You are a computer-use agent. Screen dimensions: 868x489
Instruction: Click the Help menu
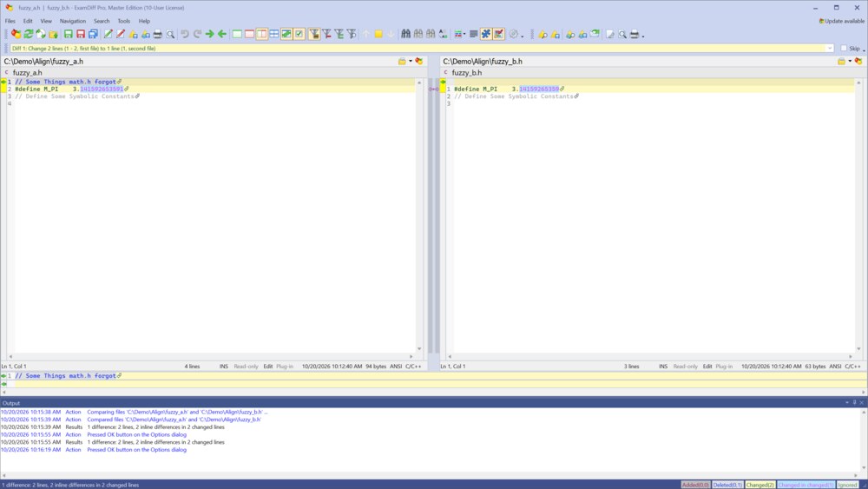point(144,21)
